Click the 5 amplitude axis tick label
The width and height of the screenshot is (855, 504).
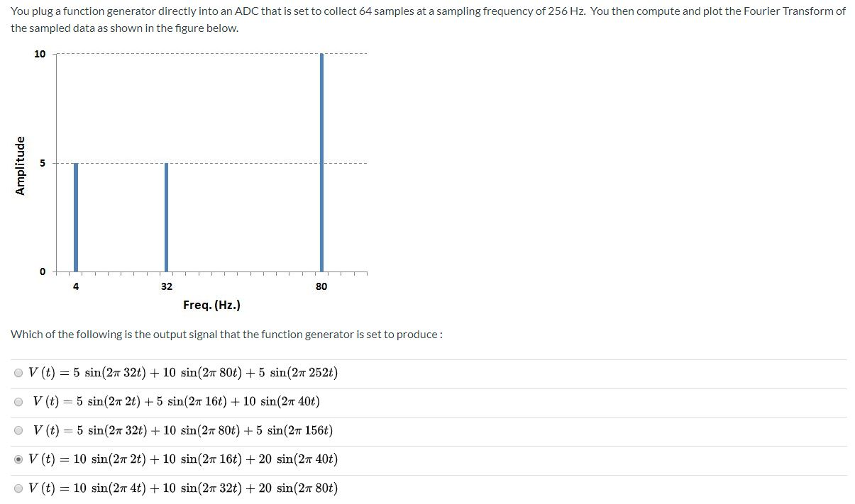(43, 162)
